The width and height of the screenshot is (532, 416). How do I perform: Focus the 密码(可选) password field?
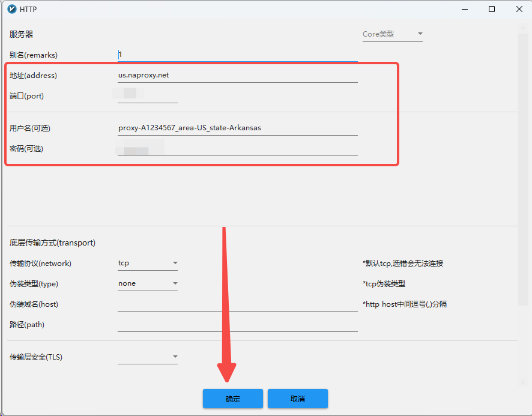(238, 149)
